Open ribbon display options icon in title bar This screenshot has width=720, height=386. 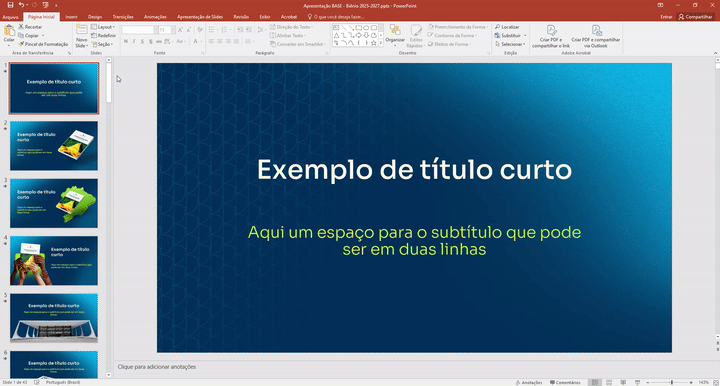coord(660,5)
